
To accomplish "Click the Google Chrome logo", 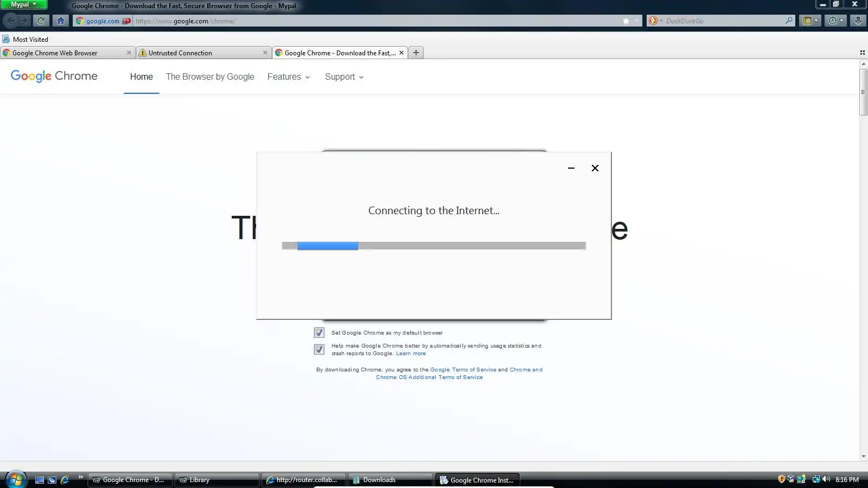I will (54, 76).
